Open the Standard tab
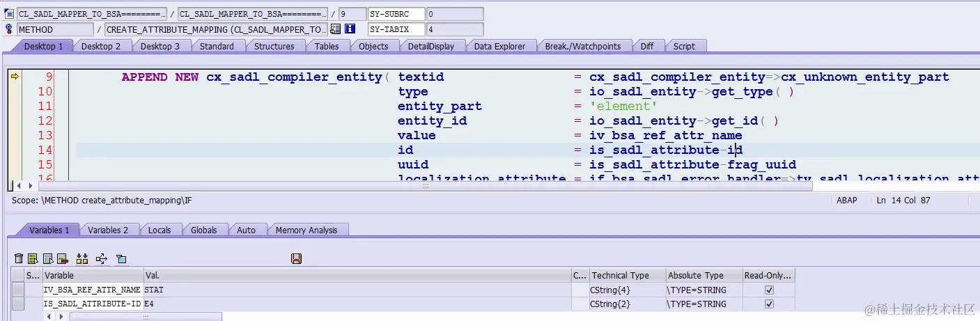 coord(217,46)
